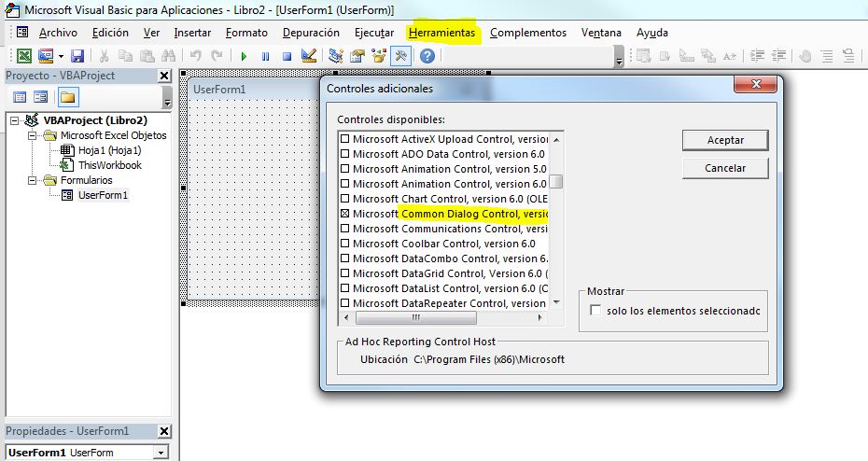Click the Complete Word icon
This screenshot has width=868, height=461.
point(730,56)
